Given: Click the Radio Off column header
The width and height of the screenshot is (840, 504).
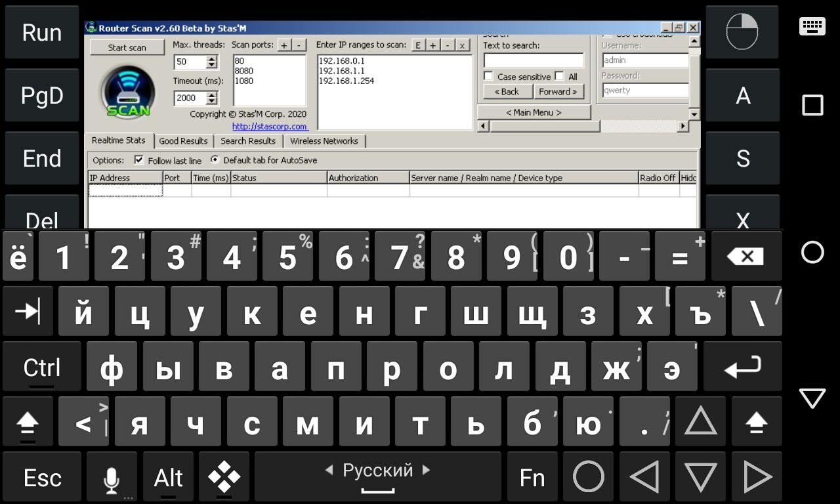Looking at the screenshot, I should pyautogui.click(x=658, y=178).
